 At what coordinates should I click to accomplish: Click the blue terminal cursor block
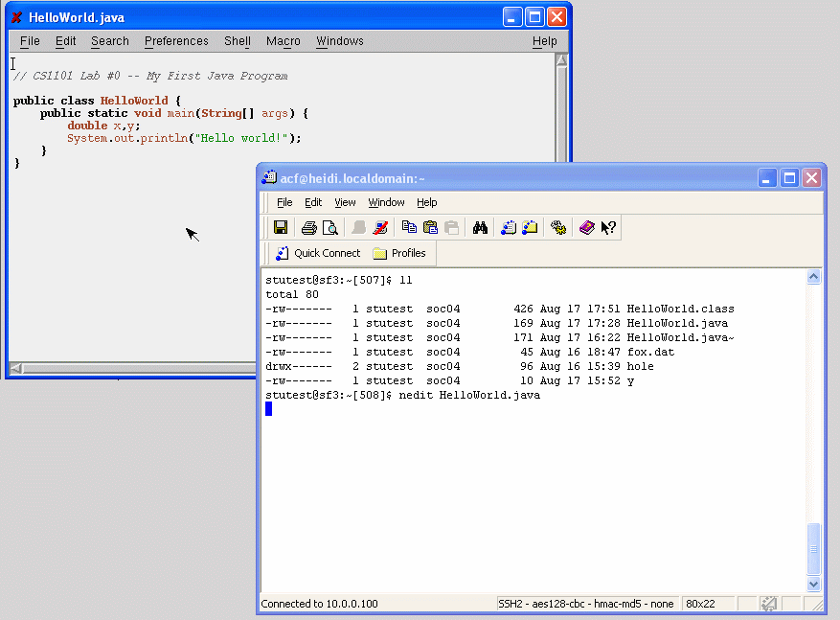pos(269,409)
